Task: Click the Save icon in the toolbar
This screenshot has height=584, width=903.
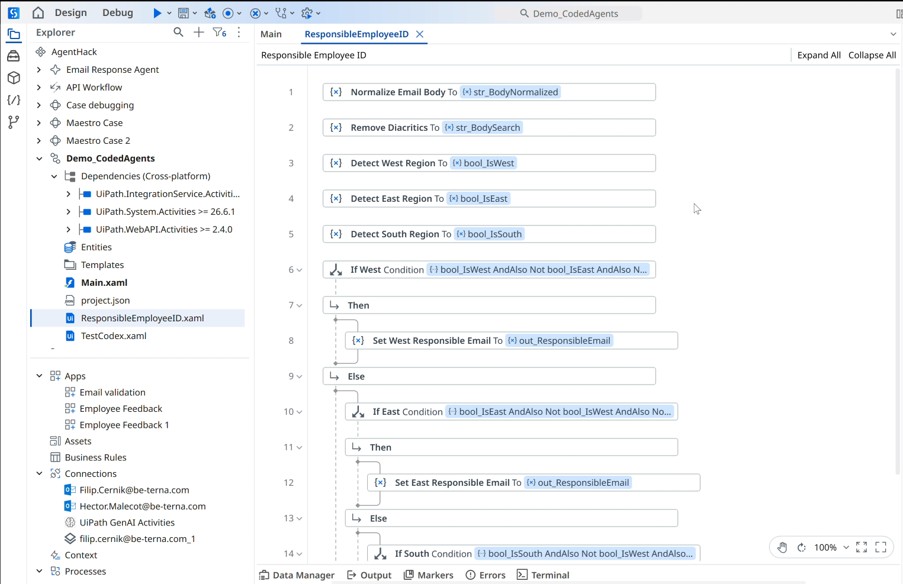Action: point(183,13)
